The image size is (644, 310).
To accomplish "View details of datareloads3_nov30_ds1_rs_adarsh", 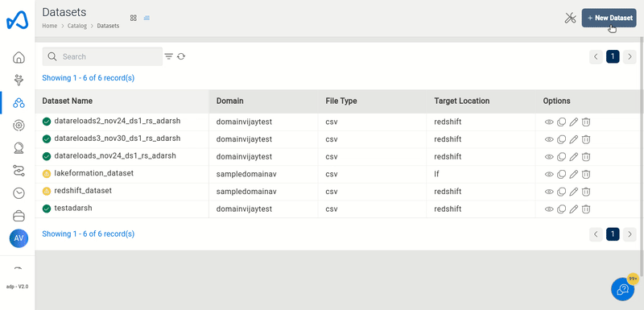I will [x=549, y=139].
